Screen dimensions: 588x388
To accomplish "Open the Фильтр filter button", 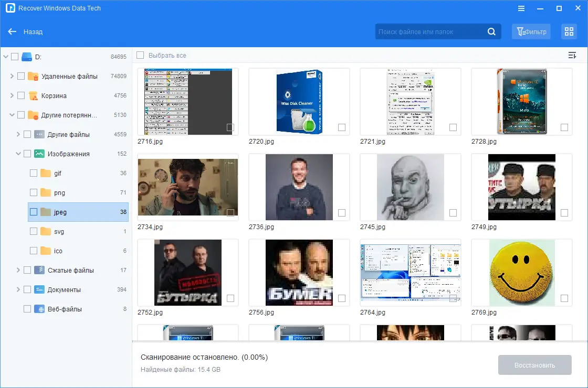I will coord(531,32).
